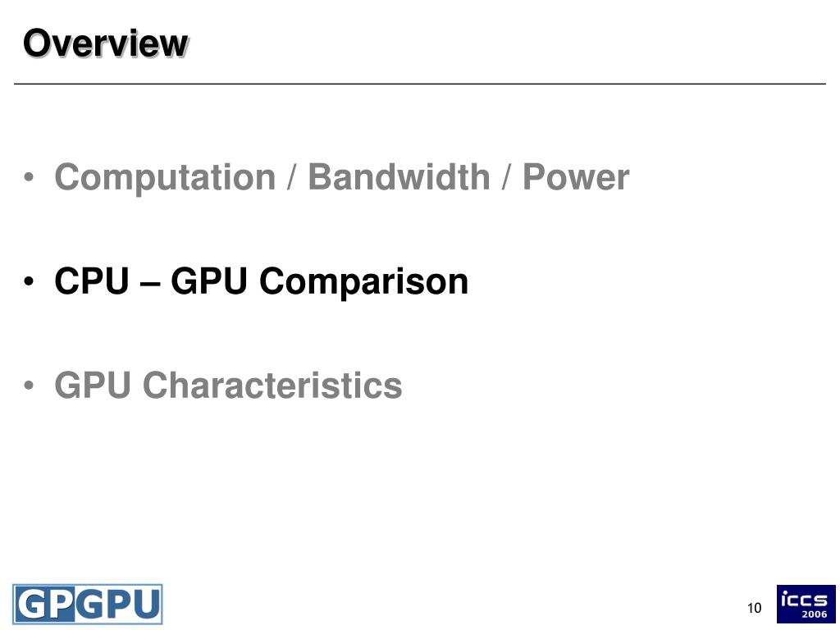Click the ICCS 2006 logo
The image size is (840, 630).
click(806, 604)
